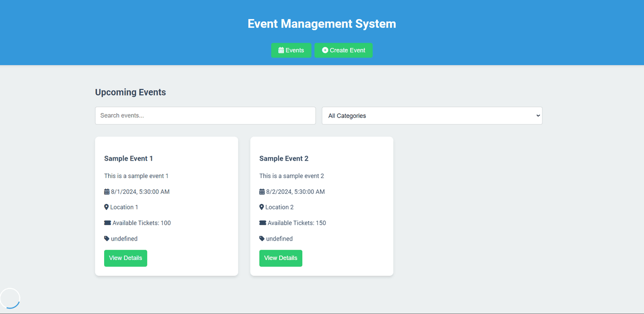644x314 pixels.
Task: Select the Sample Event 2 card heading
Action: pyautogui.click(x=284, y=159)
